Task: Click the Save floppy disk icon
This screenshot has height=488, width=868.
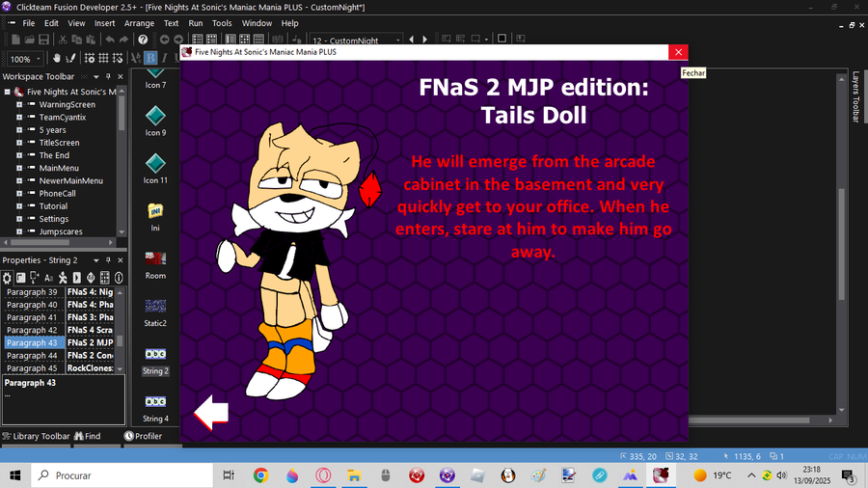Action: click(x=43, y=40)
